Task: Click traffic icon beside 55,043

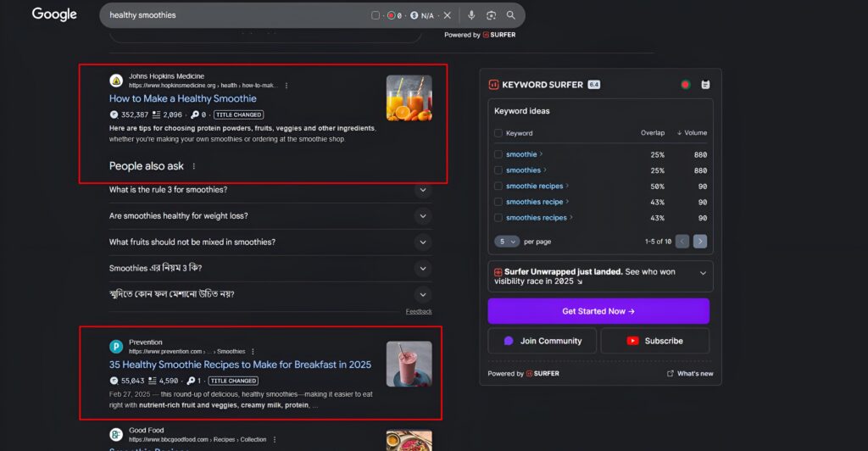Action: [x=114, y=381]
